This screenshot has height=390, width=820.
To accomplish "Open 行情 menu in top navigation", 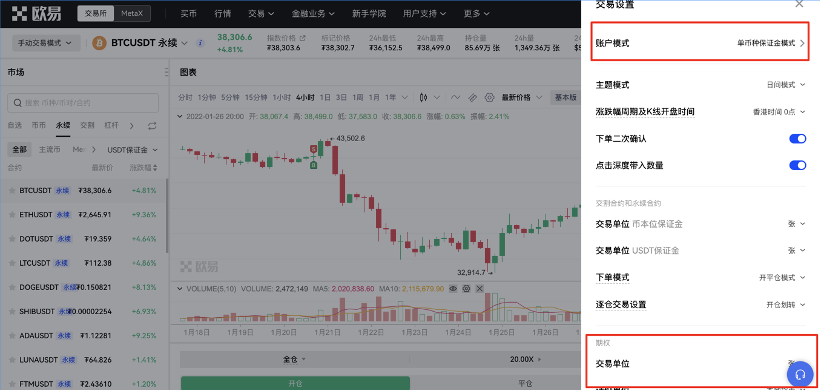I will (223, 14).
